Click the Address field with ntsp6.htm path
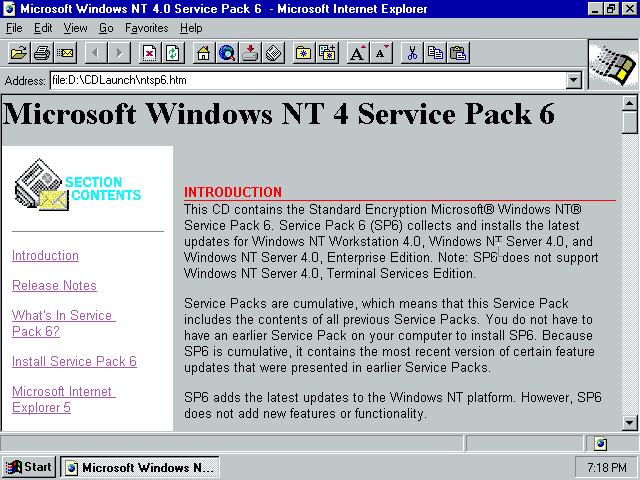The height and width of the screenshot is (480, 640). tap(308, 80)
